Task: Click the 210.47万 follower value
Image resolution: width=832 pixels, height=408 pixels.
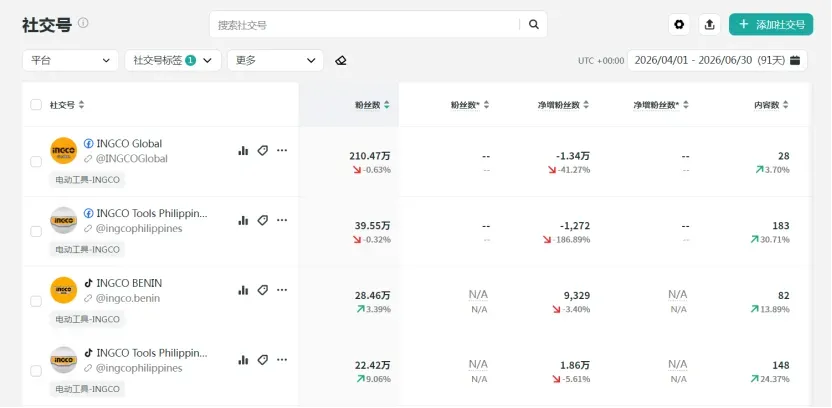Action: (x=370, y=156)
